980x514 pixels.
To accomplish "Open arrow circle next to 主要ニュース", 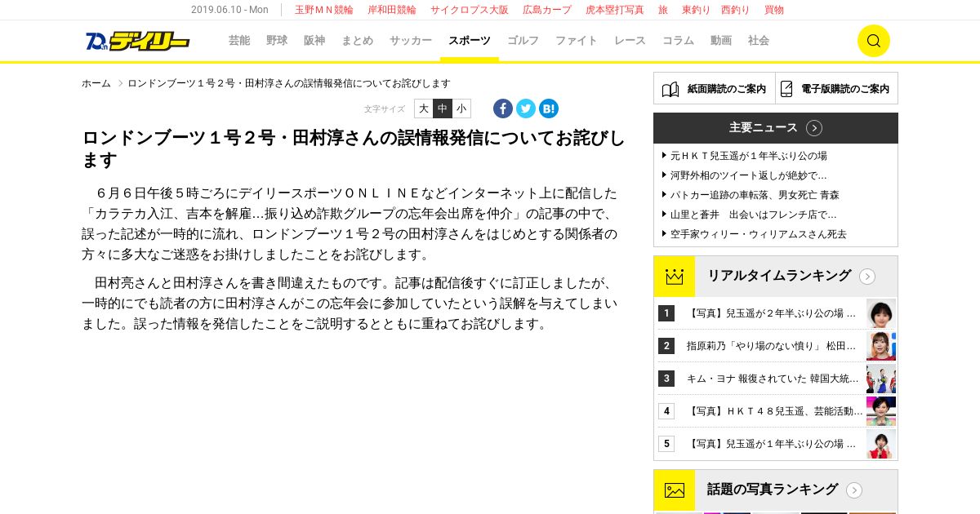I will (814, 128).
